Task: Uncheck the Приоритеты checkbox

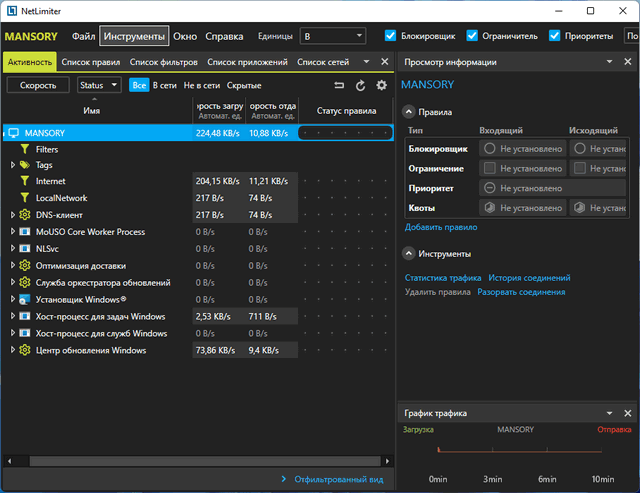Action: (x=555, y=36)
